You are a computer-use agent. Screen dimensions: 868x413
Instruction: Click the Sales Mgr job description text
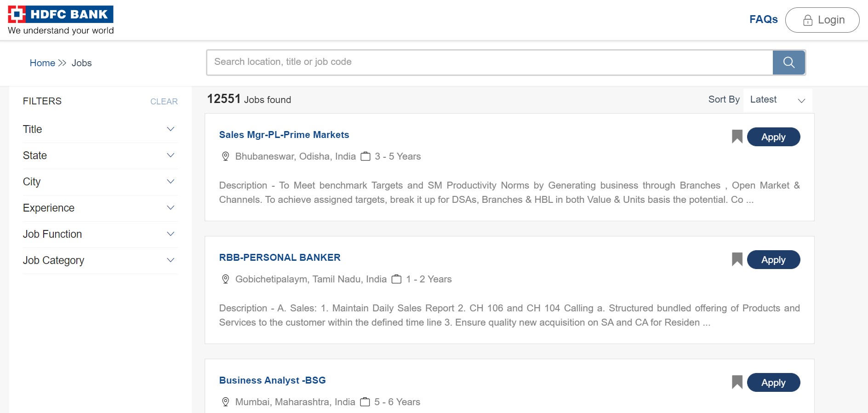tap(509, 192)
